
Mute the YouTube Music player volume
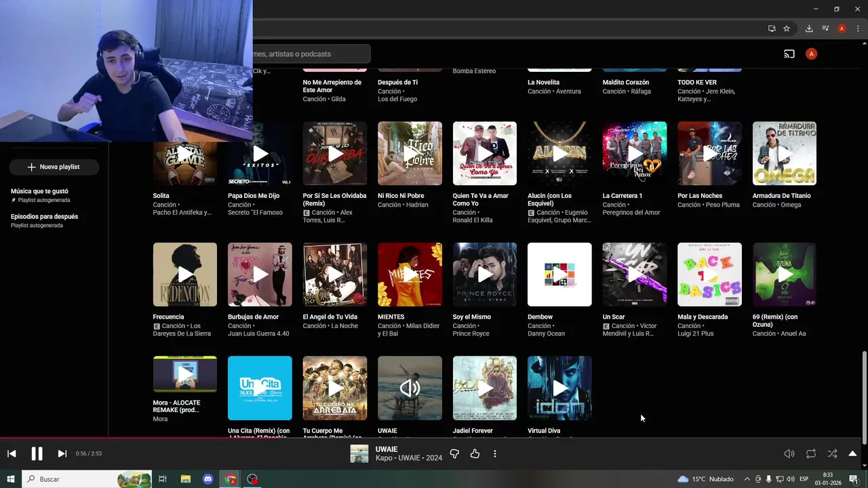789,453
